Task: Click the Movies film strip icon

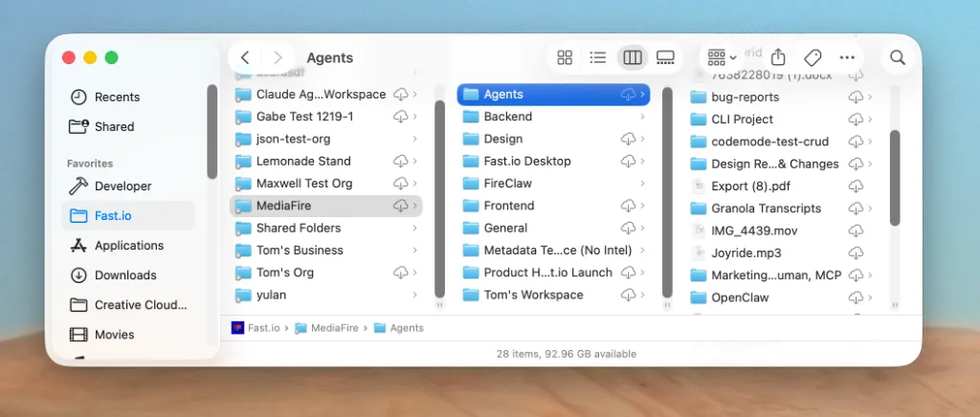Action: click(78, 335)
